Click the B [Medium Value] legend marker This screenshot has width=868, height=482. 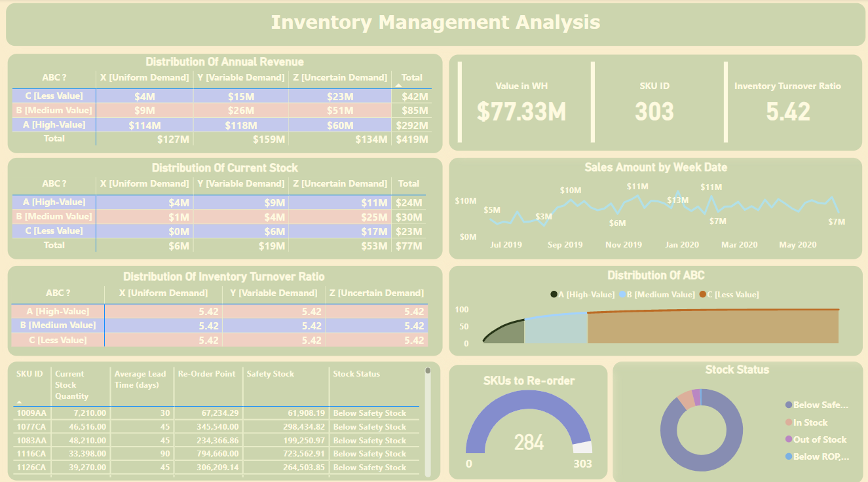click(622, 295)
